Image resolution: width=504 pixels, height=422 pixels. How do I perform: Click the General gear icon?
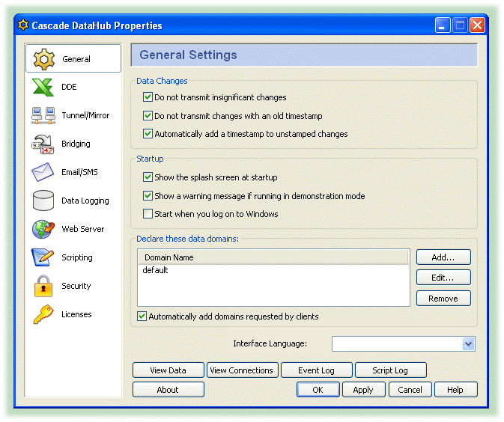click(44, 59)
